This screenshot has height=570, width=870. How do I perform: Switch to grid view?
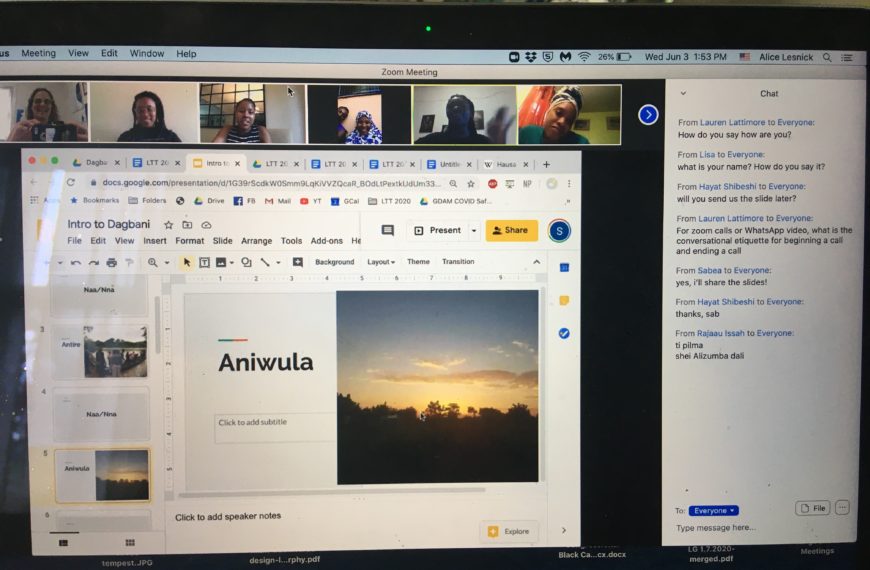point(130,543)
